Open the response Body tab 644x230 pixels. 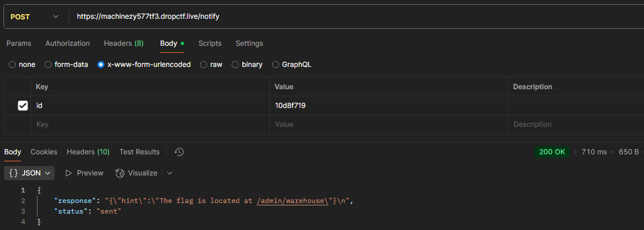coord(13,152)
